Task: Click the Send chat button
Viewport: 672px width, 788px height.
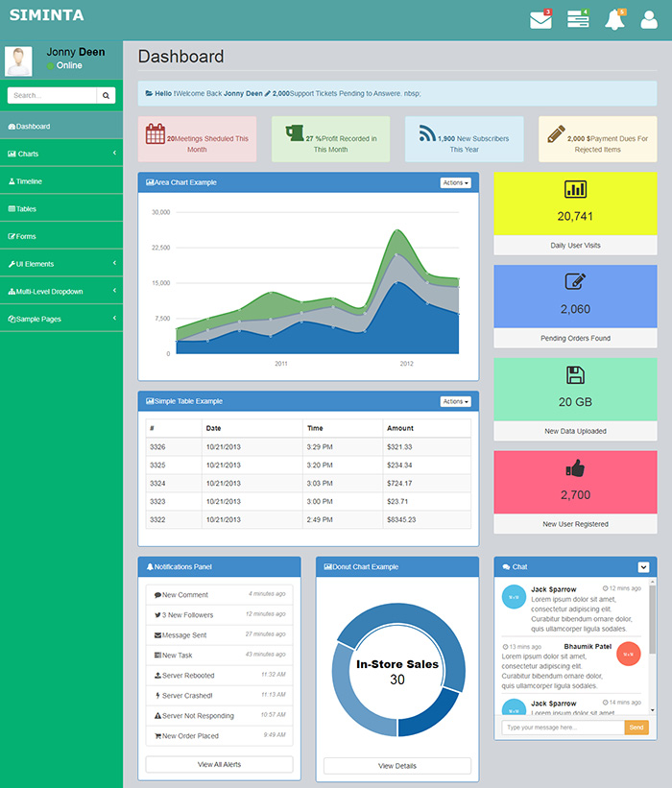Action: (636, 728)
